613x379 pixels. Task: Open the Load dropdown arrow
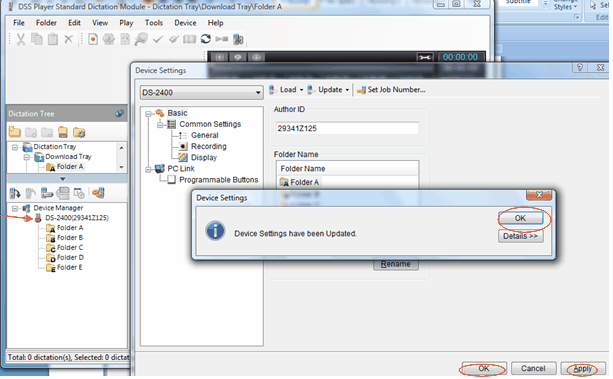[x=301, y=90]
